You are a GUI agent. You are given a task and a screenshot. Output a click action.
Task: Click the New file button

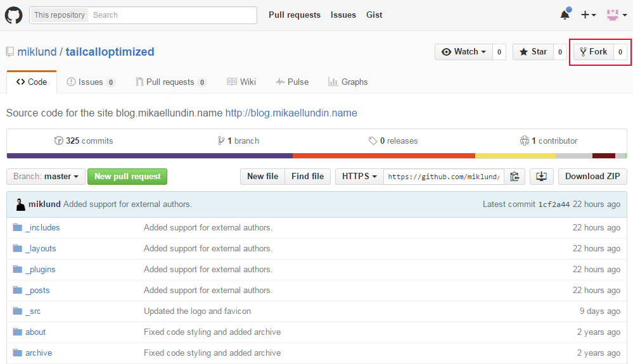[263, 177]
